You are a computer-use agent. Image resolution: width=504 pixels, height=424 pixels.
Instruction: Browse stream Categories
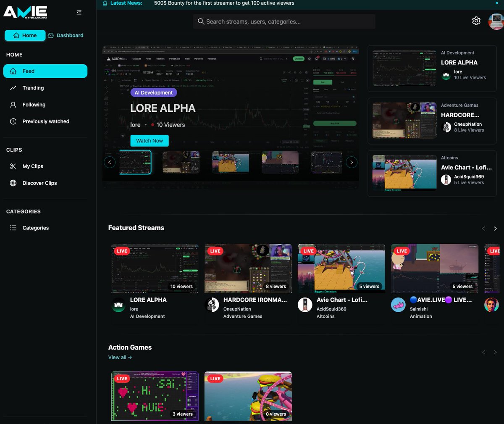(35, 227)
